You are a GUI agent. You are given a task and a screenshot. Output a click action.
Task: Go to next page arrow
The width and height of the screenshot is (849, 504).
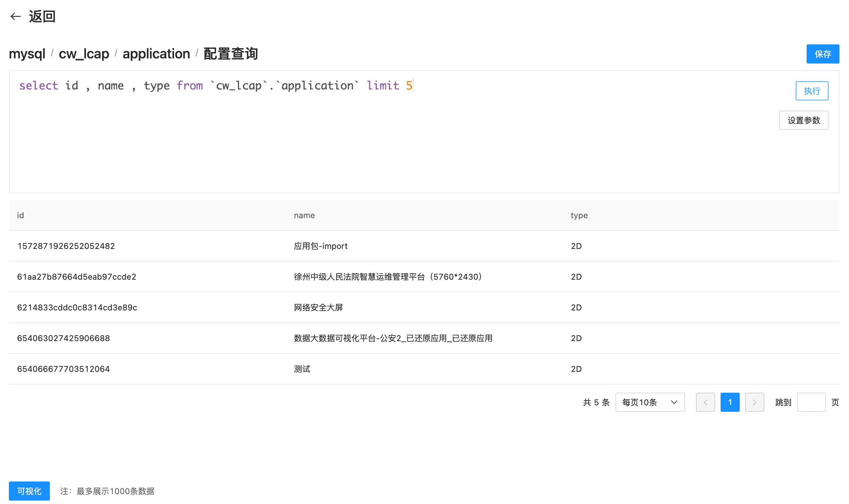[x=754, y=402]
